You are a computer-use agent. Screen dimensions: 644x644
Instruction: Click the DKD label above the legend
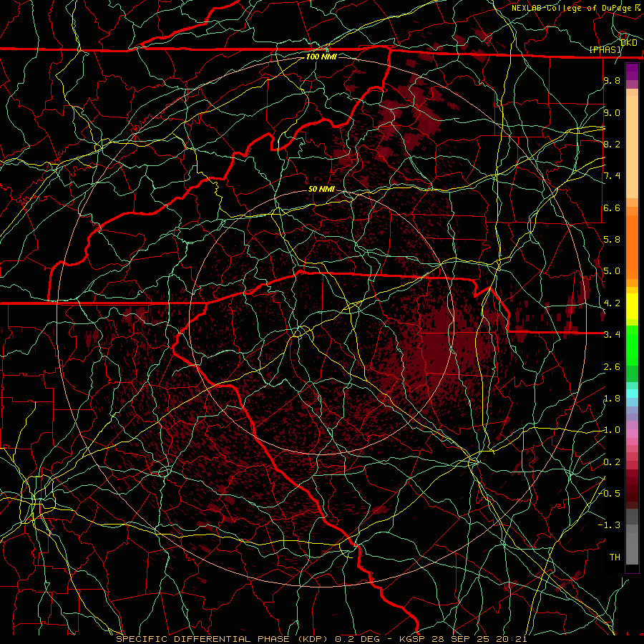pyautogui.click(x=628, y=43)
